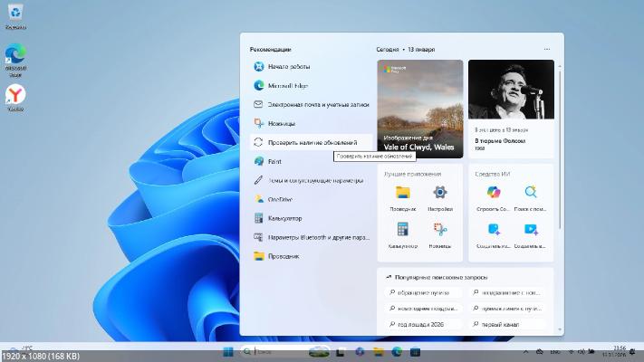The width and height of the screenshot is (644, 362).
Task: Click the Windows Start button
Action: pos(227,351)
